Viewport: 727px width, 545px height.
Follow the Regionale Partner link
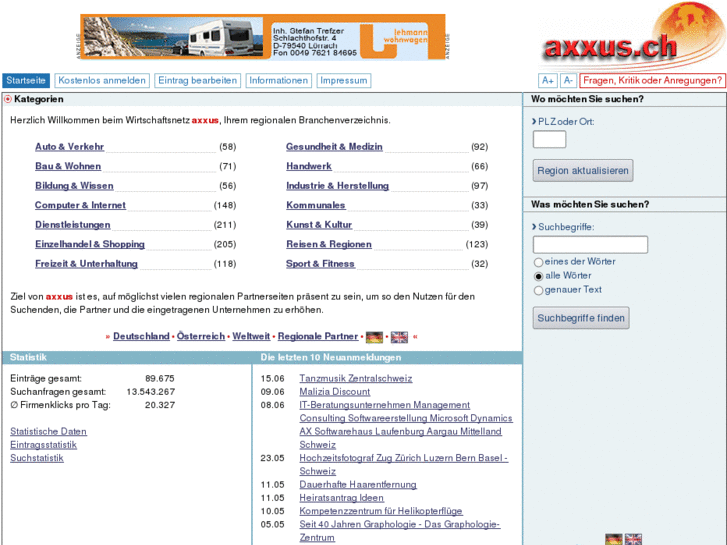click(x=318, y=336)
